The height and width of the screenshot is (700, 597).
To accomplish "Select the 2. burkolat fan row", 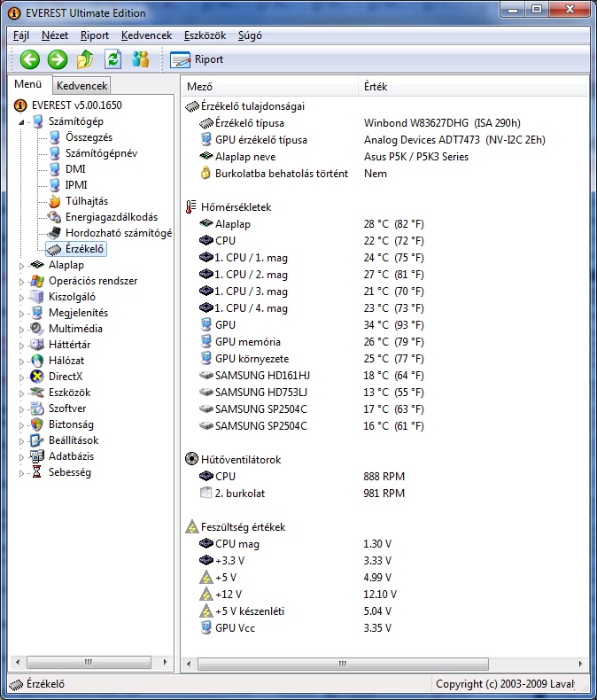I will 302,494.
